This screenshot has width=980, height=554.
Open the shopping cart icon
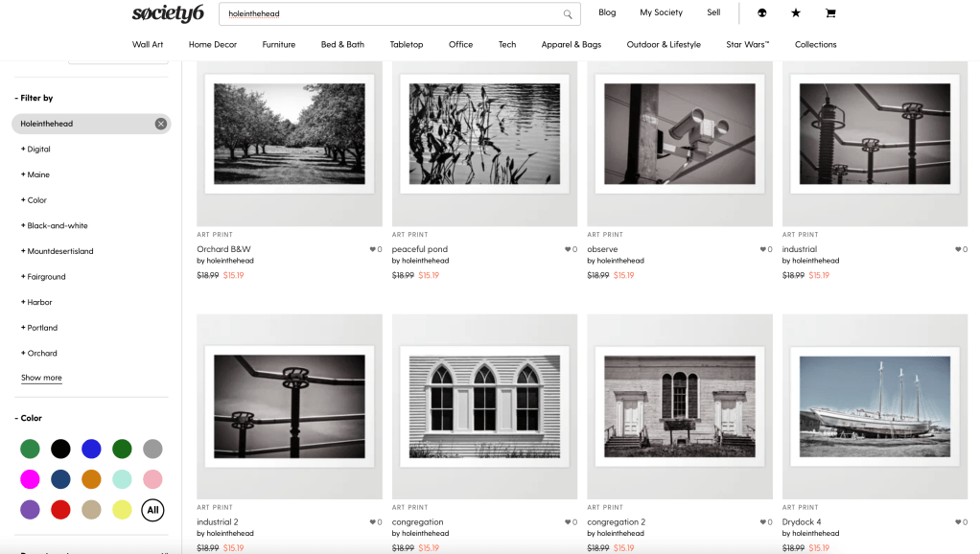pos(830,13)
